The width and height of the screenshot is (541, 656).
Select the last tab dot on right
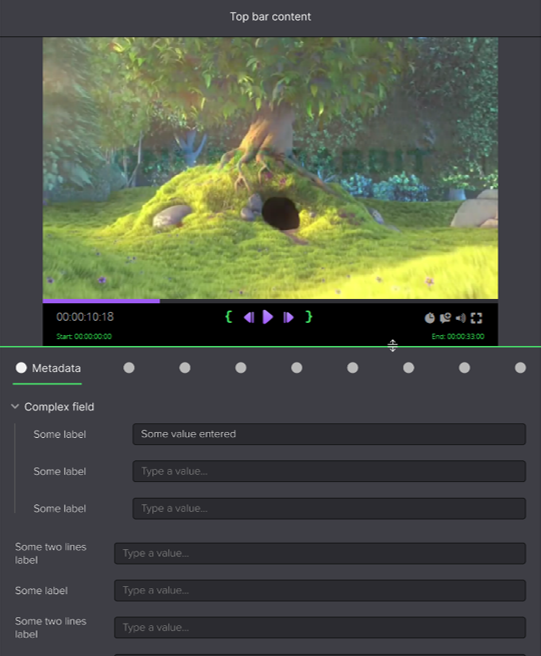(x=520, y=368)
